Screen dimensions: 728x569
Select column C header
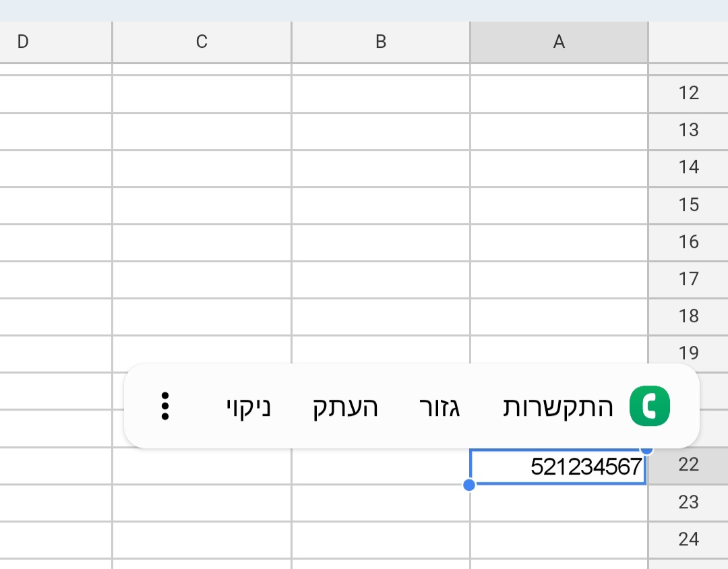[x=201, y=42]
